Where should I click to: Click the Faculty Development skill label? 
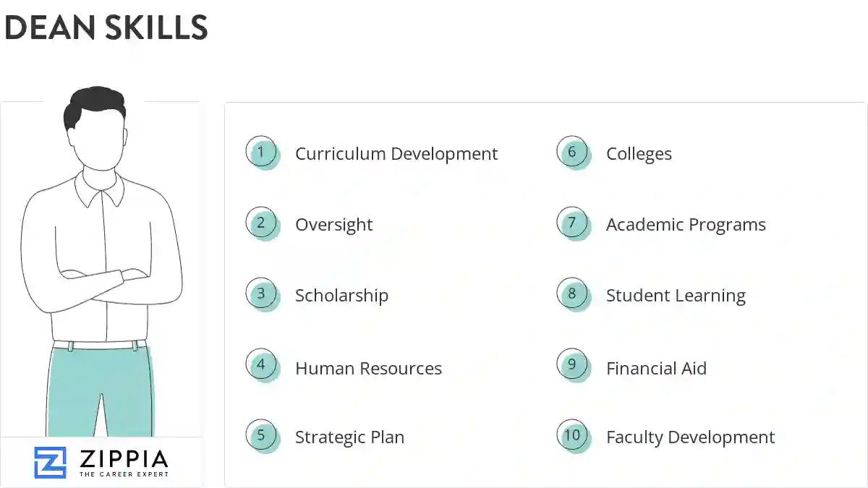(690, 437)
